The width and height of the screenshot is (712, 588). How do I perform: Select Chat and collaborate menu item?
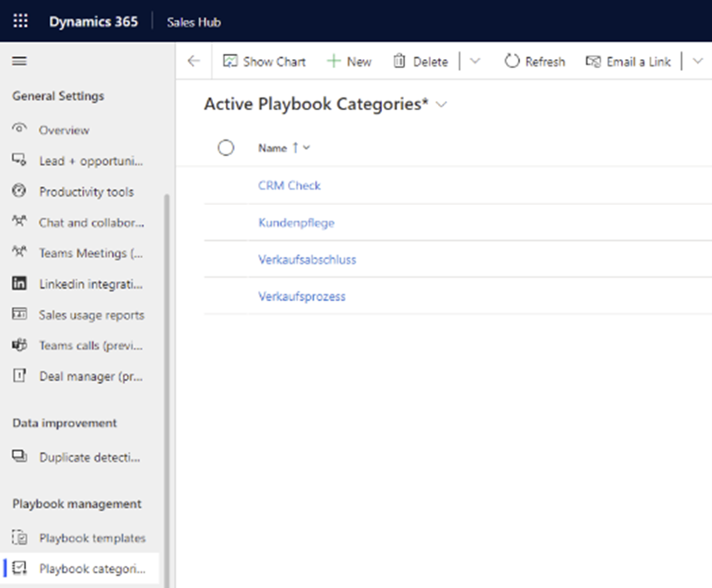[x=92, y=222]
